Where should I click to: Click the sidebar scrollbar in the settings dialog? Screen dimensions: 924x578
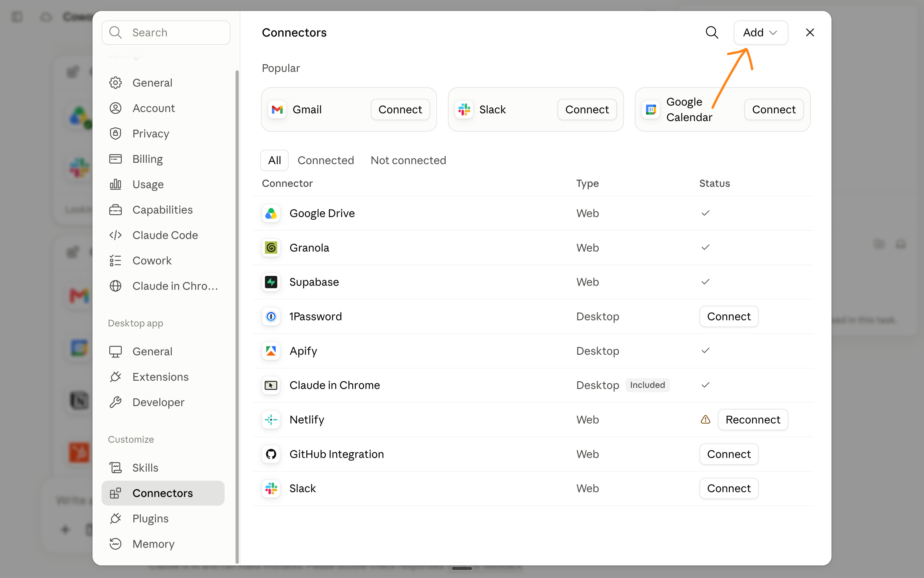coord(237,317)
